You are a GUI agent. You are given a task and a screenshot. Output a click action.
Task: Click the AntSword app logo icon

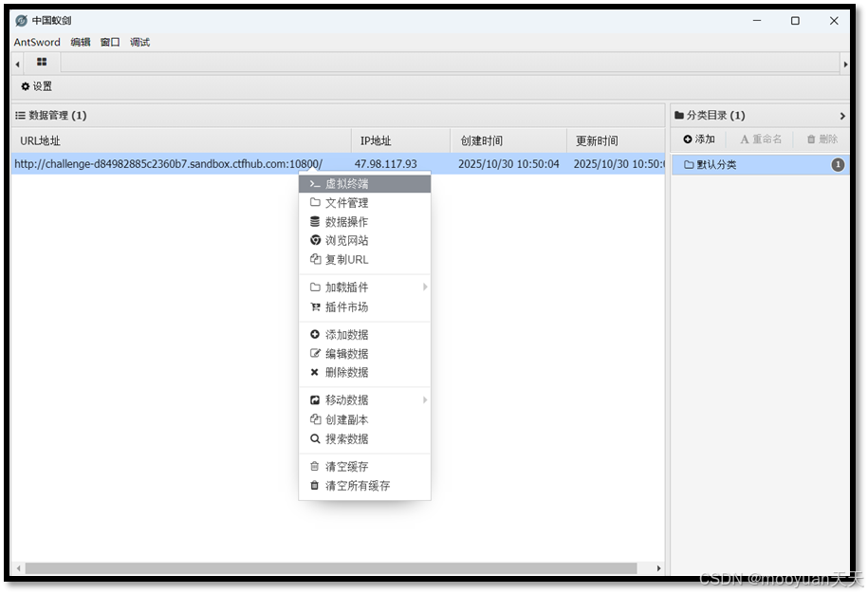[x=21, y=21]
